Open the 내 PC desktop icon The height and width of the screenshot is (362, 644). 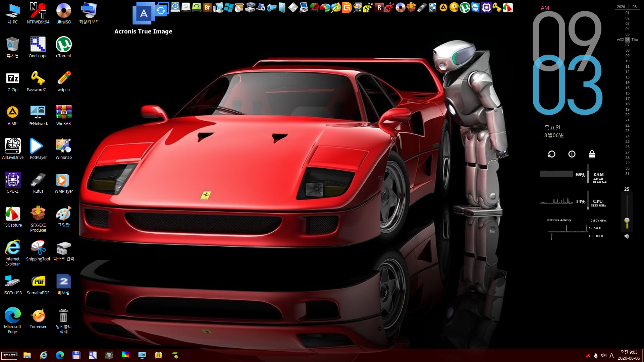[x=13, y=13]
